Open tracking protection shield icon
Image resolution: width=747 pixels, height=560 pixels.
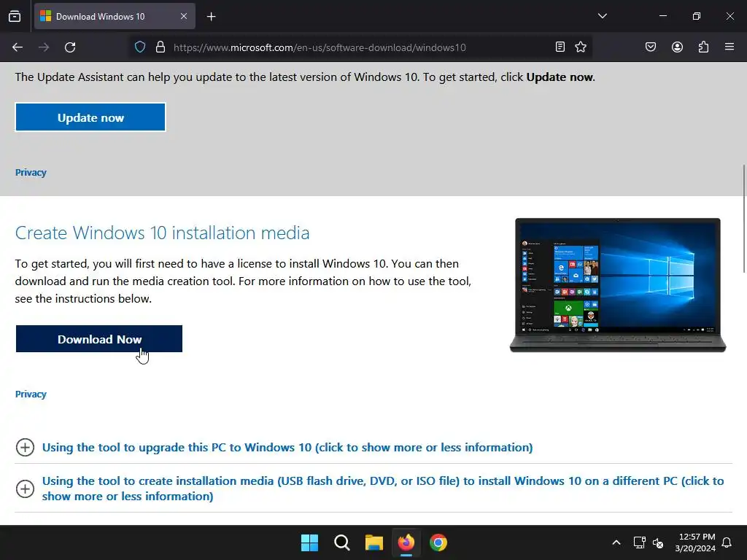point(139,47)
